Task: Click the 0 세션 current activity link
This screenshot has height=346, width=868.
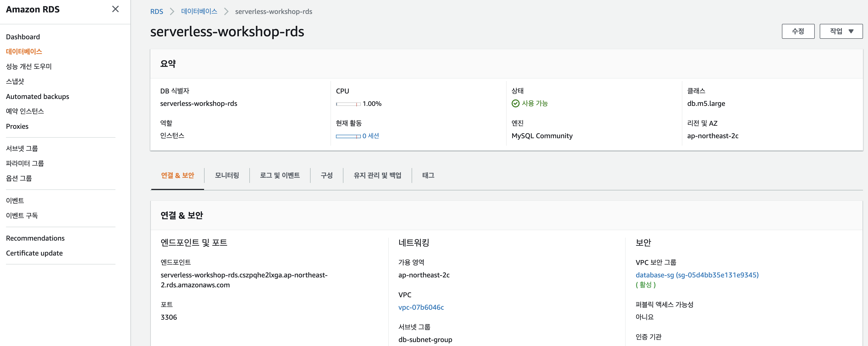Action: pyautogui.click(x=371, y=136)
